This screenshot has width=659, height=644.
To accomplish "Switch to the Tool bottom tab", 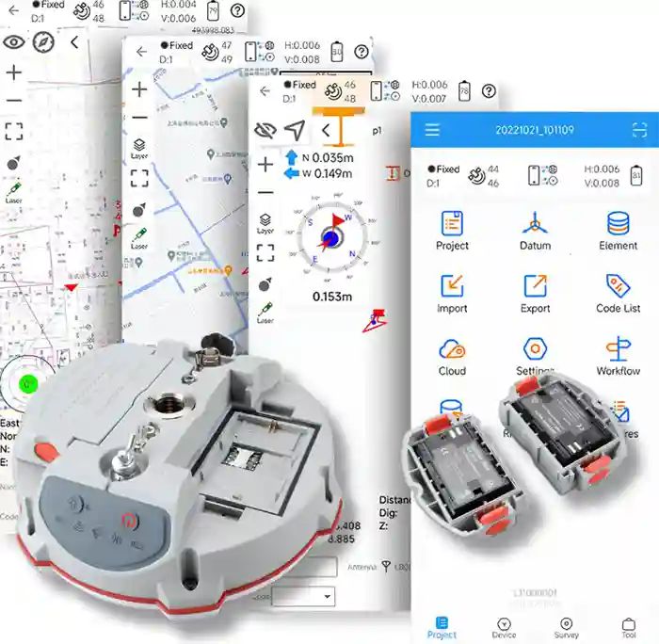I will pos(629,628).
